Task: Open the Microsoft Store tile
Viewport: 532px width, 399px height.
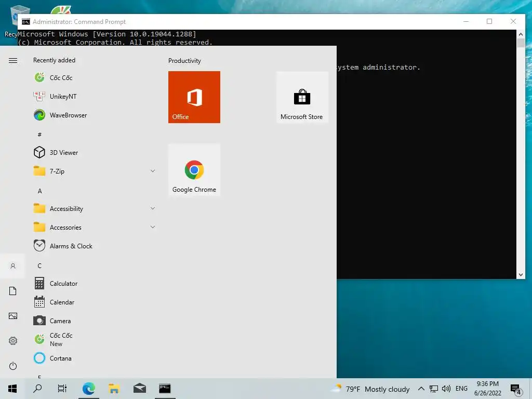Action: pos(302,97)
